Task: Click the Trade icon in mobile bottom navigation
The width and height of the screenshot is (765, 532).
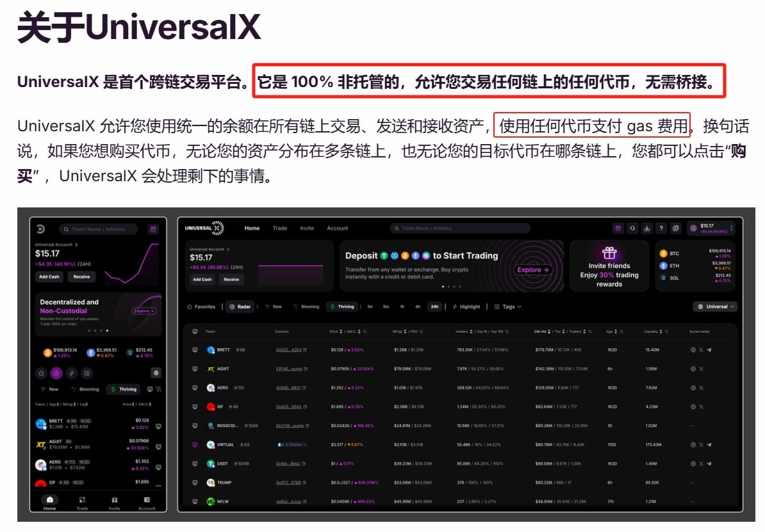Action: click(x=82, y=503)
